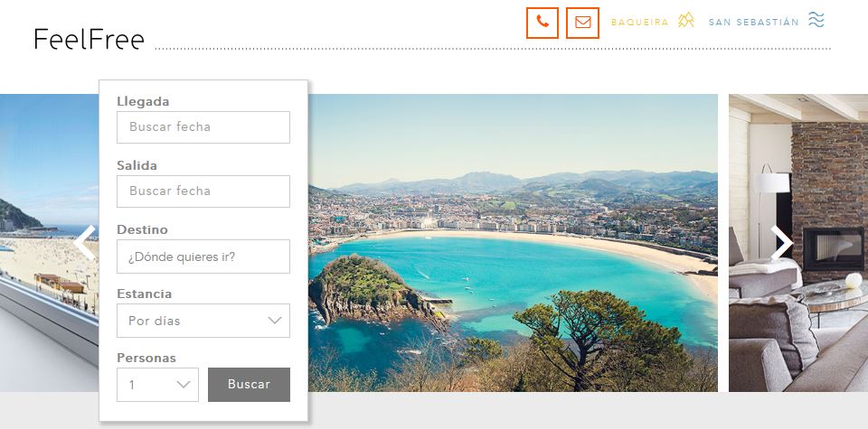Click the orange phone contact icon
Viewport: 868px width, 429px height.
(x=542, y=23)
